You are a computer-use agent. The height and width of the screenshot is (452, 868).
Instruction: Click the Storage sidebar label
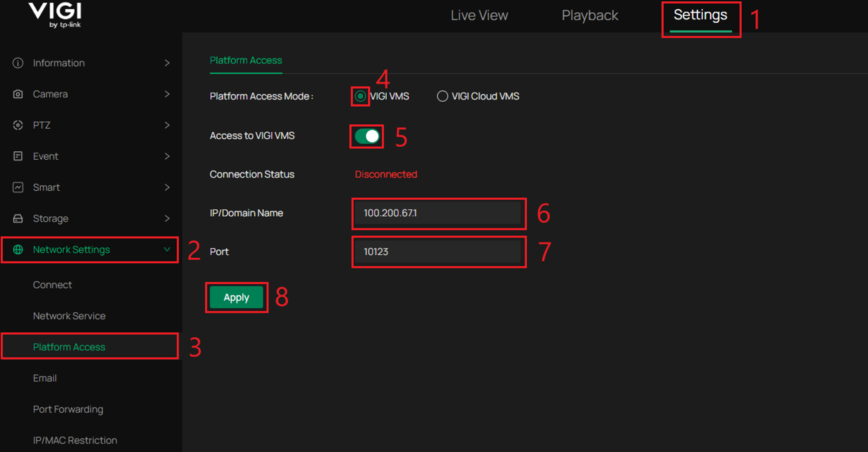coord(50,218)
